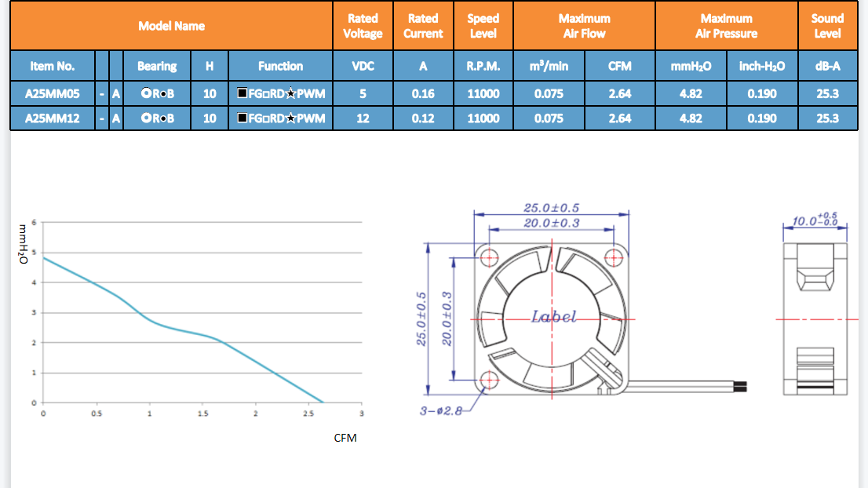868x488 pixels.
Task: Click the 0.16 rated current value
Action: (x=423, y=93)
